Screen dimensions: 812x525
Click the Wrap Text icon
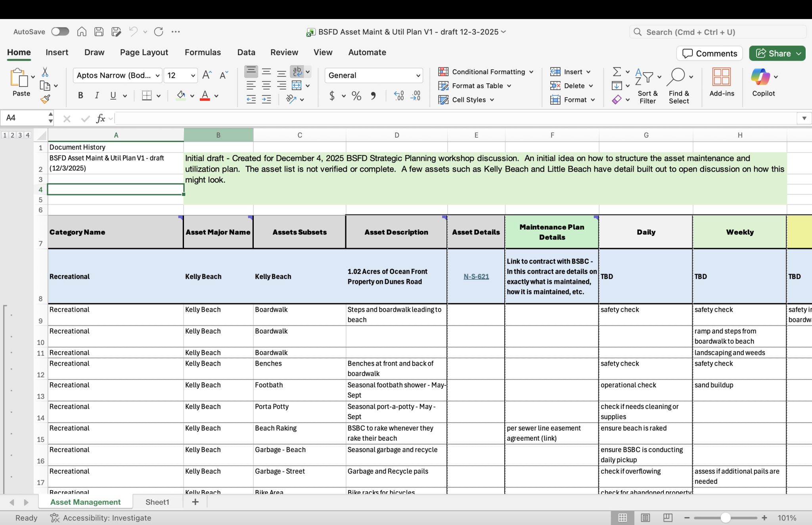coord(297,71)
